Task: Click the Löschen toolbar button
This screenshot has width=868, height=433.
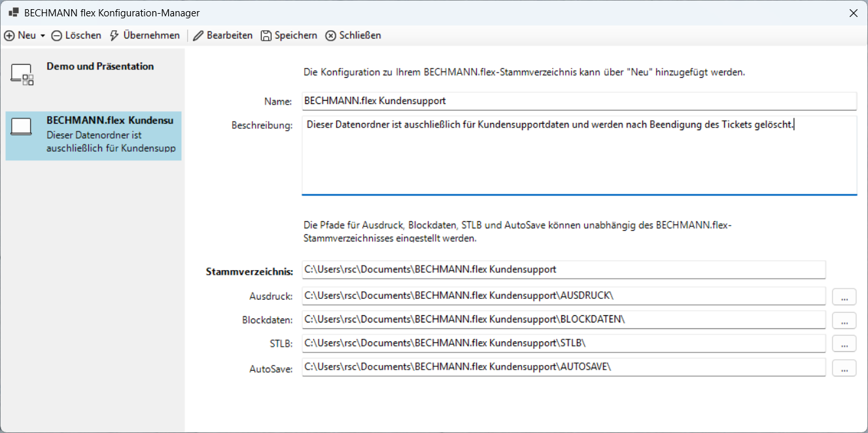Action: tap(77, 35)
